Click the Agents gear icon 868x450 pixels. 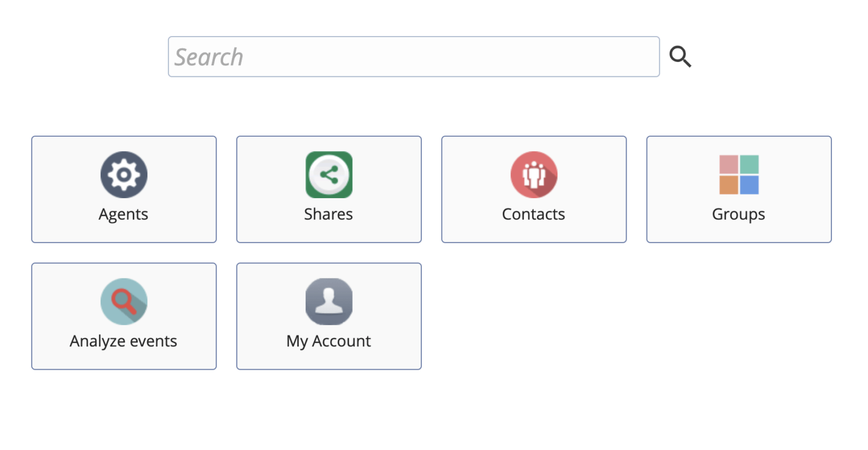click(x=124, y=175)
